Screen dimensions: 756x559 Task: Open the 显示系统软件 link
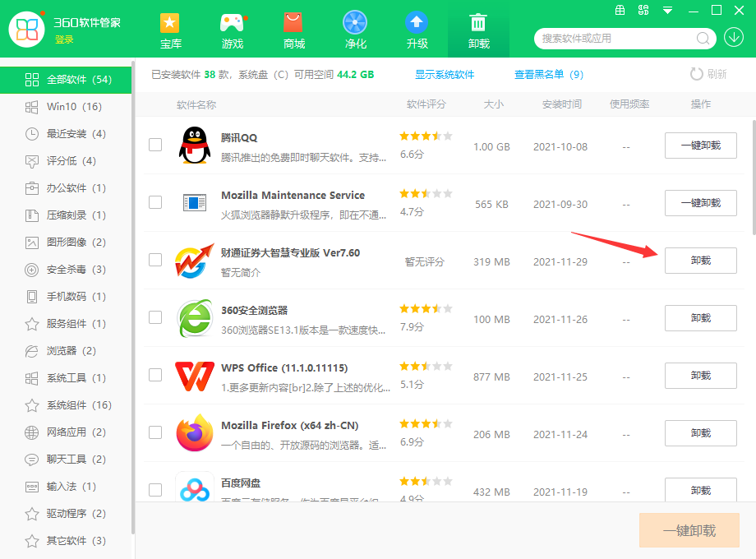pyautogui.click(x=445, y=74)
